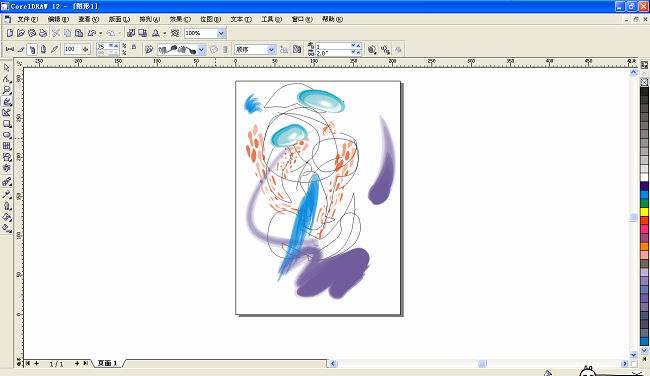
Task: Click the Cut scissors icon
Action: pyautogui.click(x=56, y=33)
